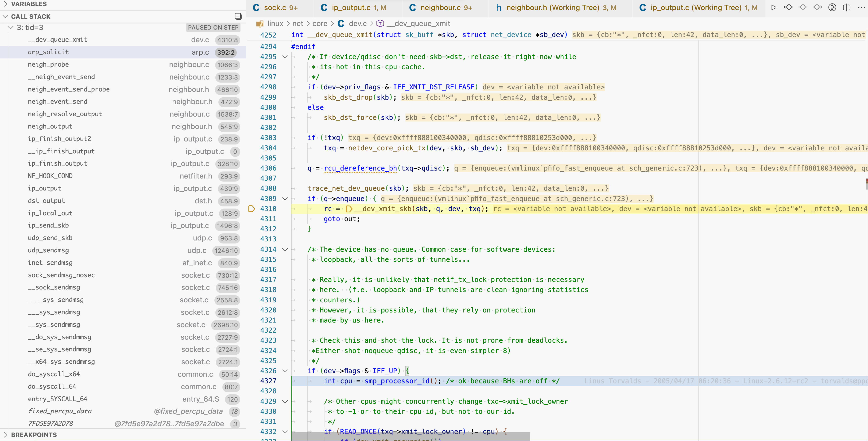Fold the code block at line 4309
Screen dimensions: 868x441
(x=285, y=199)
